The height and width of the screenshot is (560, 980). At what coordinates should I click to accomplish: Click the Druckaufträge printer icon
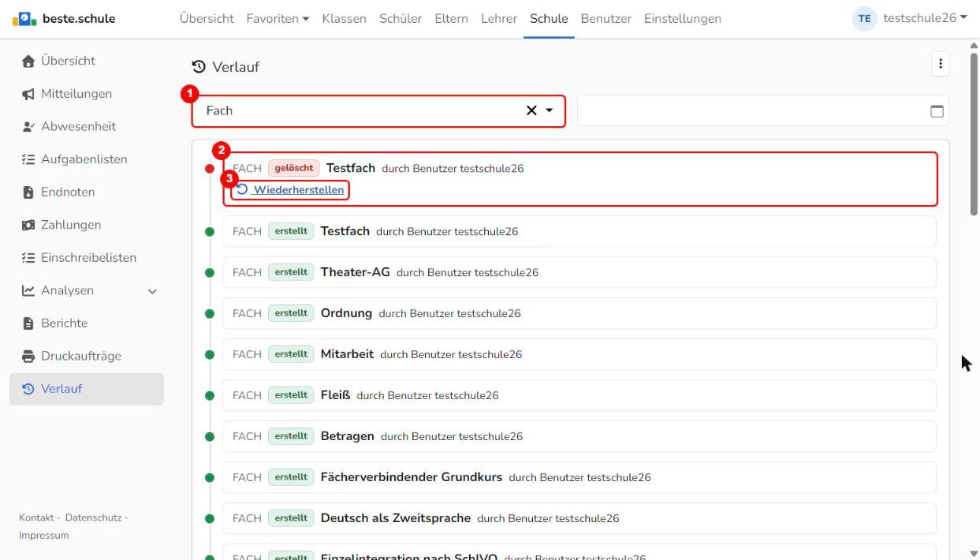tap(28, 357)
